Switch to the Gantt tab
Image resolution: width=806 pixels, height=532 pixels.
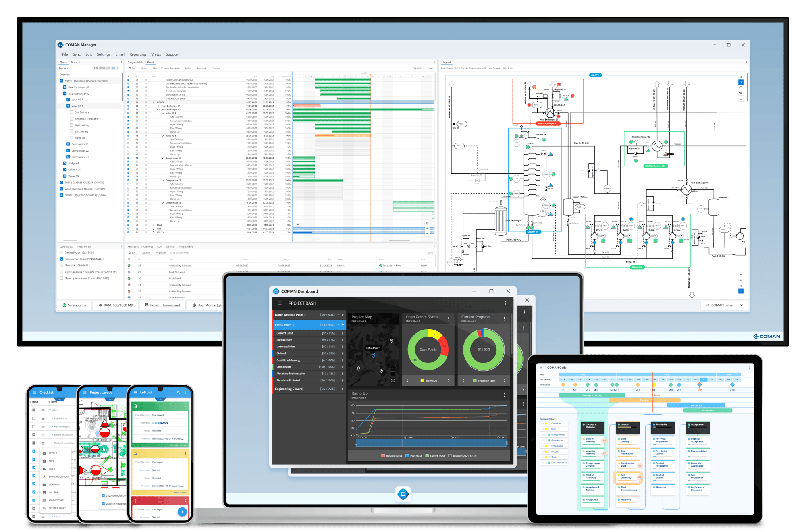point(150,62)
